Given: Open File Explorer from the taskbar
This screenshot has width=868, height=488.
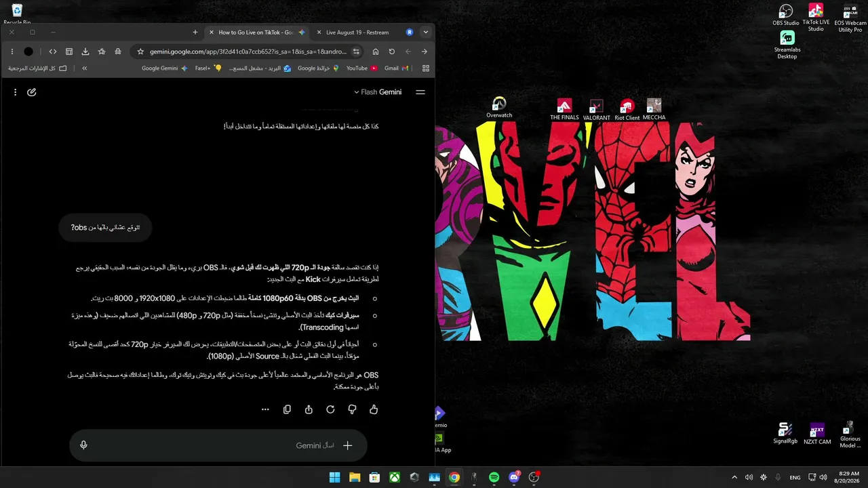Looking at the screenshot, I should 355,477.
